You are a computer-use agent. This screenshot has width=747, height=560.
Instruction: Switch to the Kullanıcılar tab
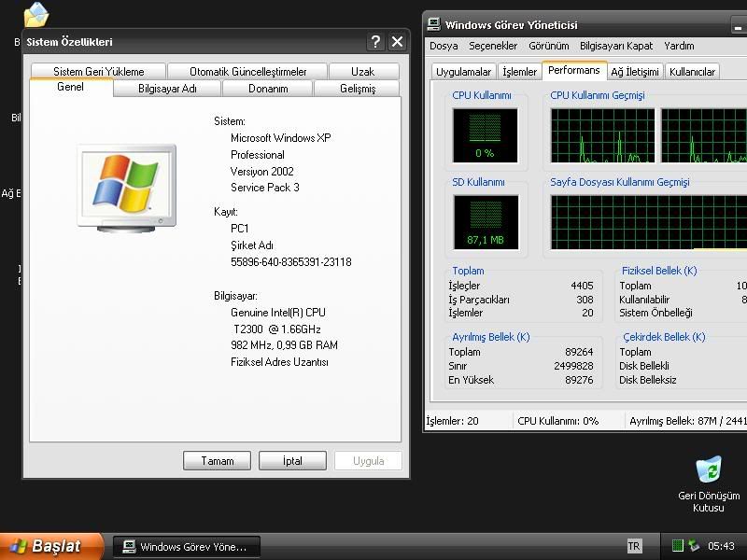click(692, 72)
